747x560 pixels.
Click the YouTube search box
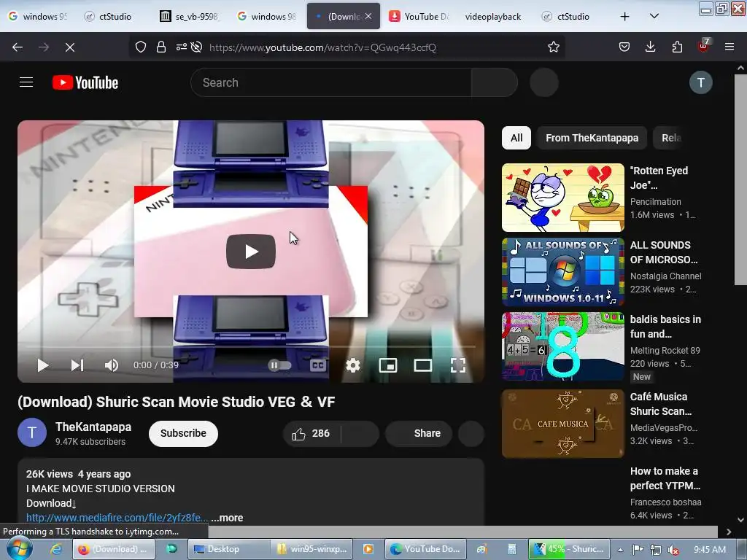pos(331,82)
